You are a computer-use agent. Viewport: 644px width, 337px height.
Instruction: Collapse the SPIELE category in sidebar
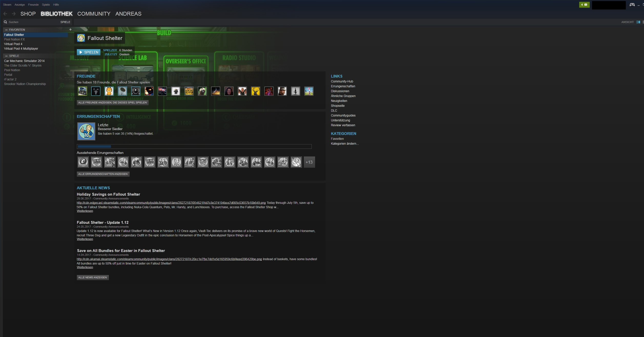(x=6, y=56)
